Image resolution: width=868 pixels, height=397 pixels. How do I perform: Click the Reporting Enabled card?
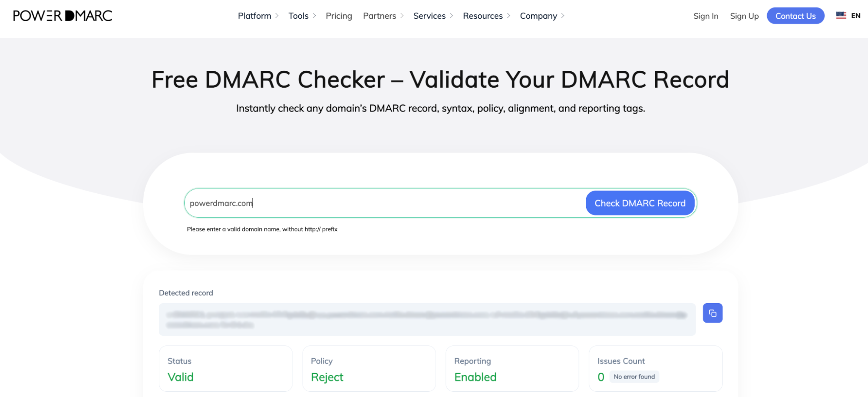(512, 369)
